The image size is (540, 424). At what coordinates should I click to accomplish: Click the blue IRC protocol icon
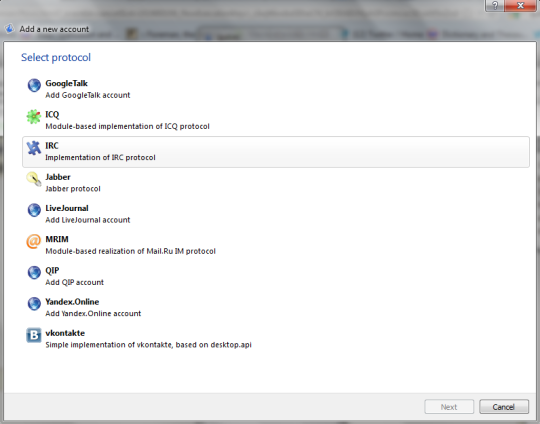click(x=34, y=148)
